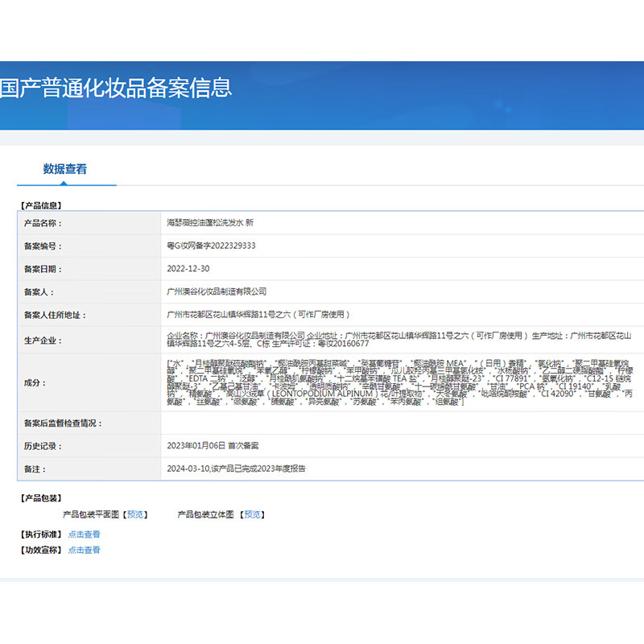Click 点击查看 next to 功效宣称
The image size is (644, 644).
(x=85, y=550)
